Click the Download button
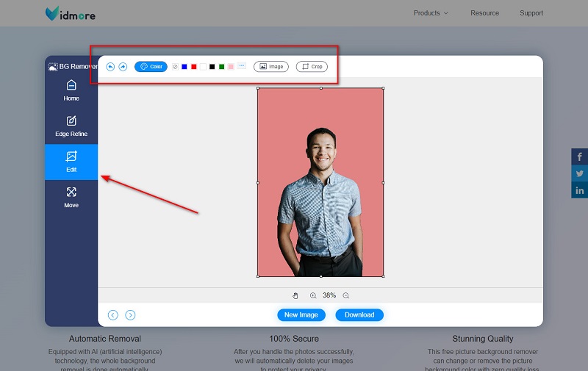 (359, 315)
